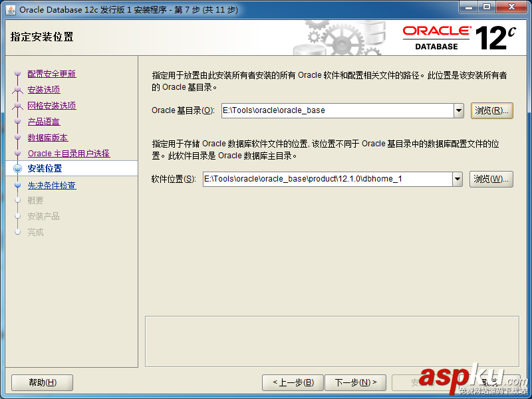Expand the Oracle 基目录 dropdown arrow
The image size is (532, 399).
(459, 110)
